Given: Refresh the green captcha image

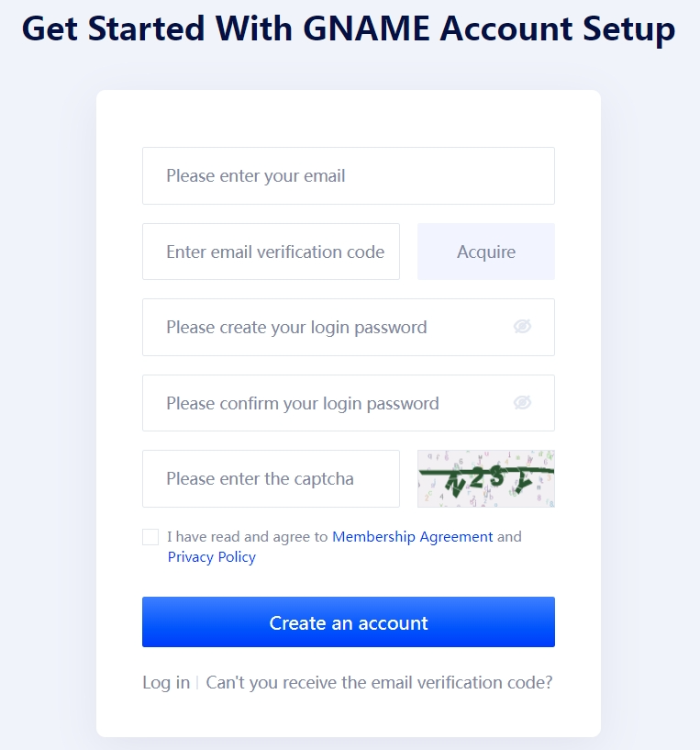Looking at the screenshot, I should (486, 478).
